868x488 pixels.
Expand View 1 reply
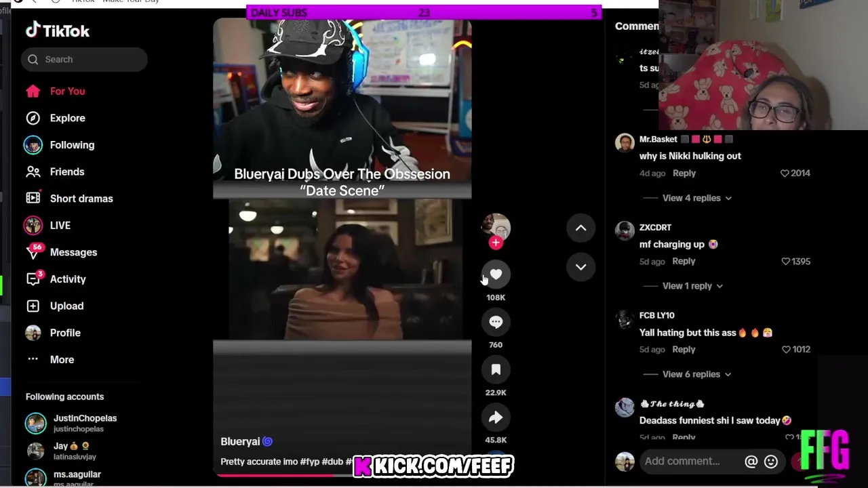692,286
